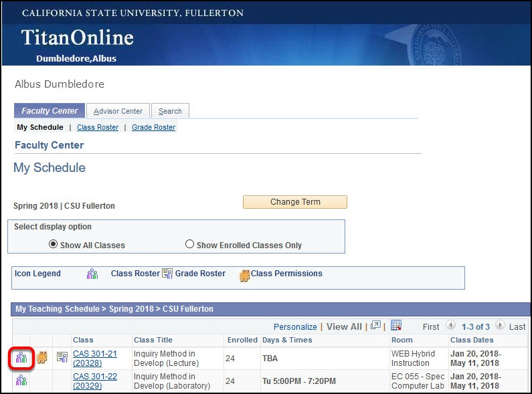Click the TBA days and times cell

coord(270,359)
